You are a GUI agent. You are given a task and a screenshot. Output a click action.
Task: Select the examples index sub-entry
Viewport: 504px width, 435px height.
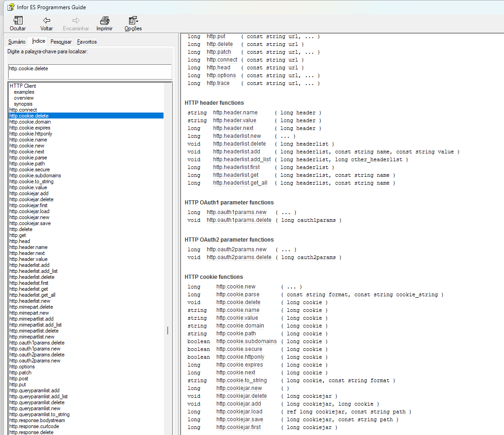pyautogui.click(x=24, y=92)
